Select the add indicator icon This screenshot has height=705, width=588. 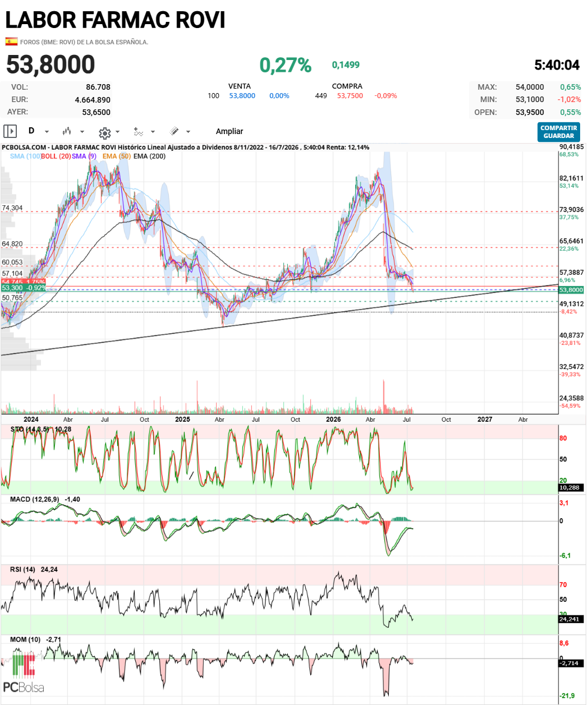click(138, 132)
